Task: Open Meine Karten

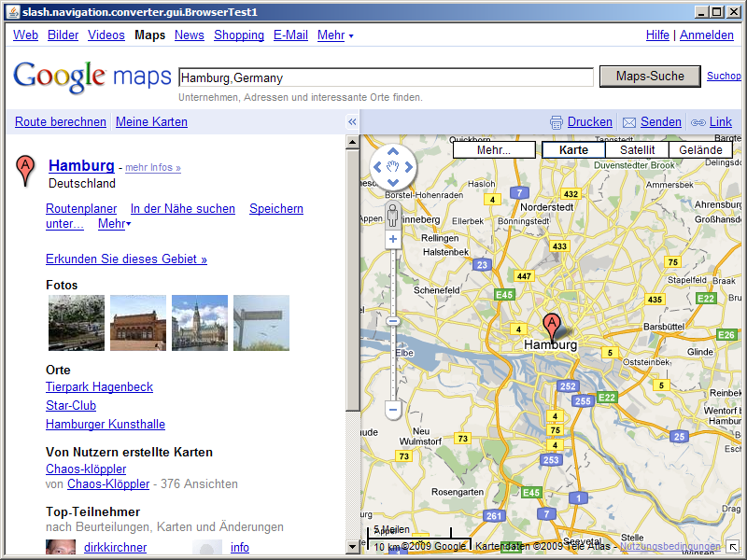Action: coord(151,122)
